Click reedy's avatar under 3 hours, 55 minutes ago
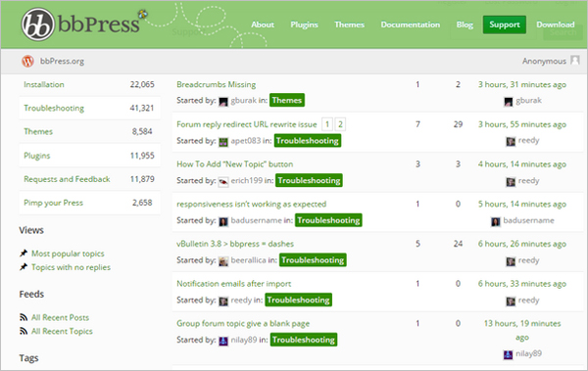588x371 pixels. [x=511, y=141]
